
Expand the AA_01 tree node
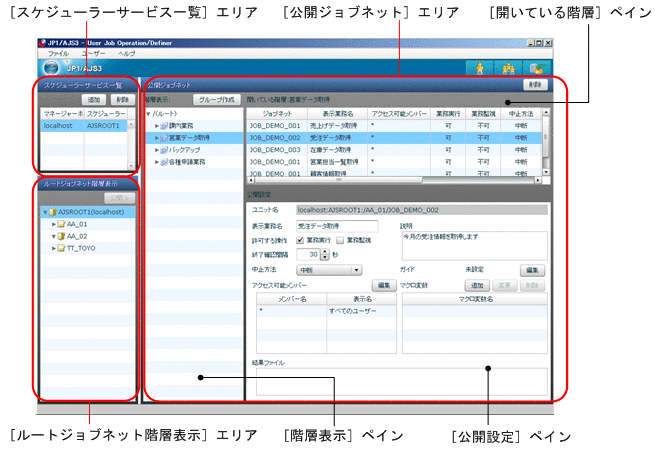[x=53, y=224]
